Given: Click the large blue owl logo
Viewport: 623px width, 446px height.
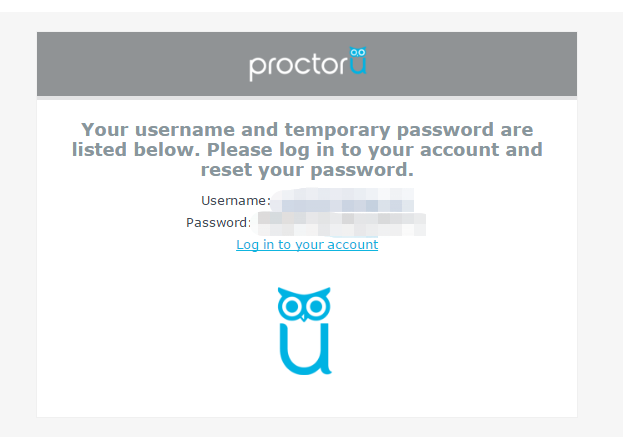Looking at the screenshot, I should (305, 331).
